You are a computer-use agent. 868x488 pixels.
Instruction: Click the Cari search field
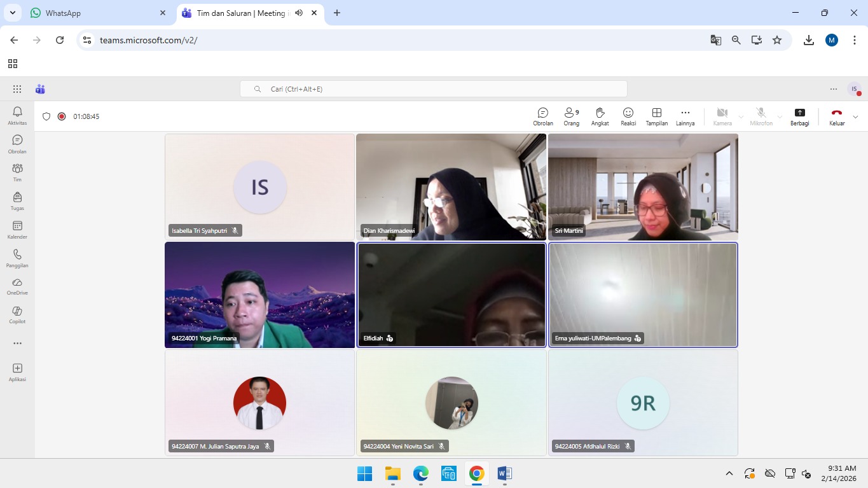433,89
